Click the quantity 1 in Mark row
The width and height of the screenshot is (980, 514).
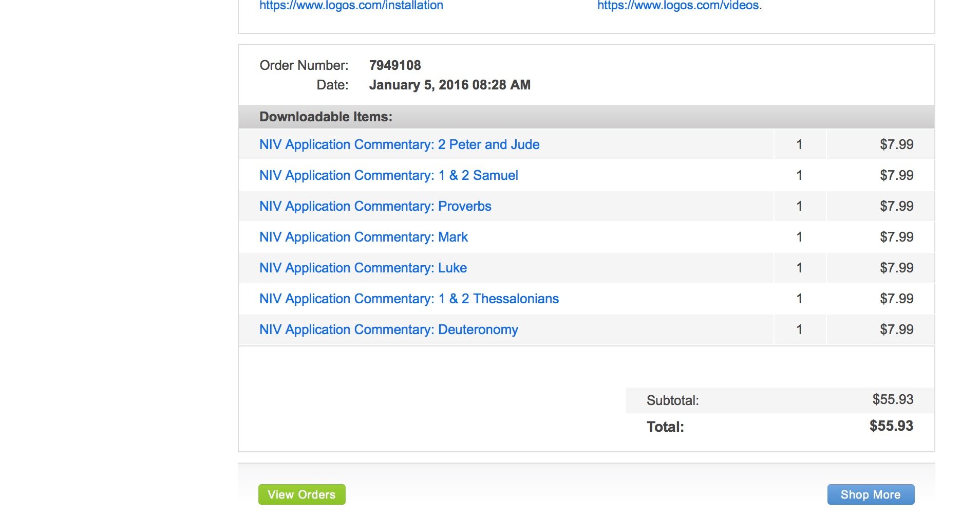(x=799, y=237)
